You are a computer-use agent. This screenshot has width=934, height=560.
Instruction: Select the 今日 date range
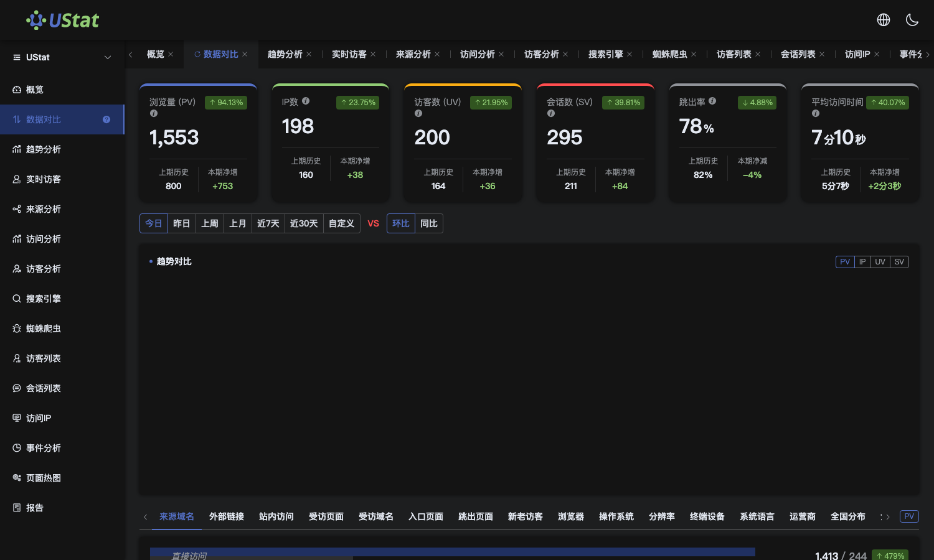point(154,223)
